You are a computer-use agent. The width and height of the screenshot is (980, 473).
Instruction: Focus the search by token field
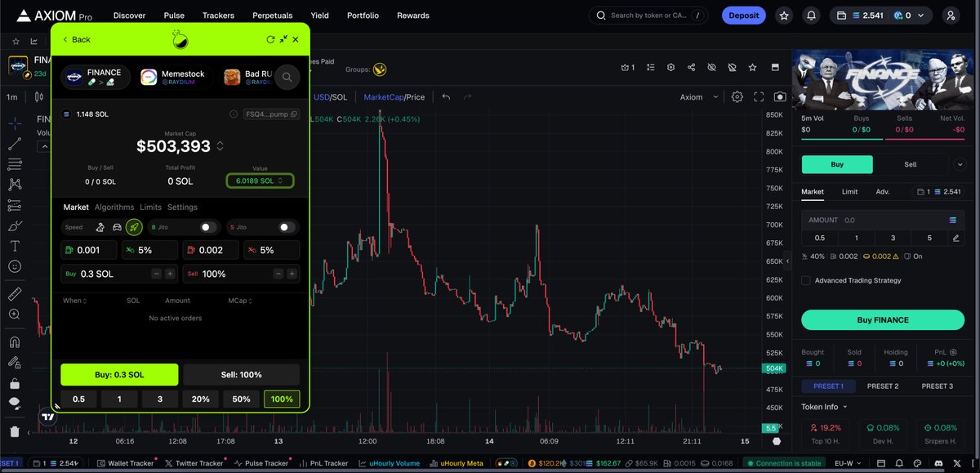[x=649, y=16]
